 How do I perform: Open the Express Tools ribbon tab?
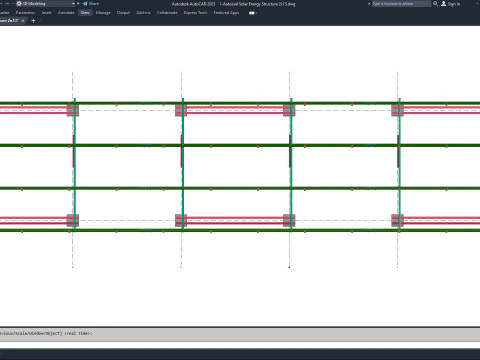coord(195,13)
